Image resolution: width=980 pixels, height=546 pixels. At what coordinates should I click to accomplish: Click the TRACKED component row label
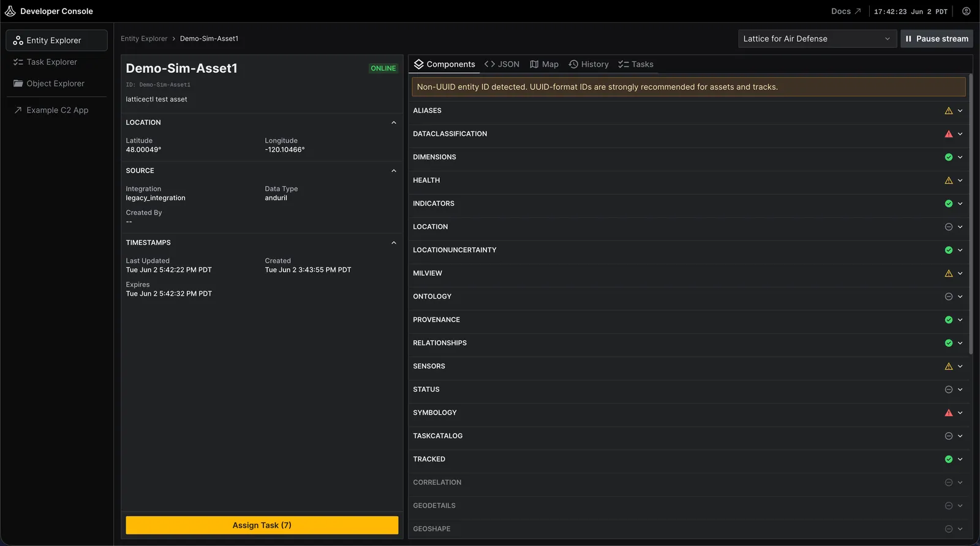click(x=429, y=460)
